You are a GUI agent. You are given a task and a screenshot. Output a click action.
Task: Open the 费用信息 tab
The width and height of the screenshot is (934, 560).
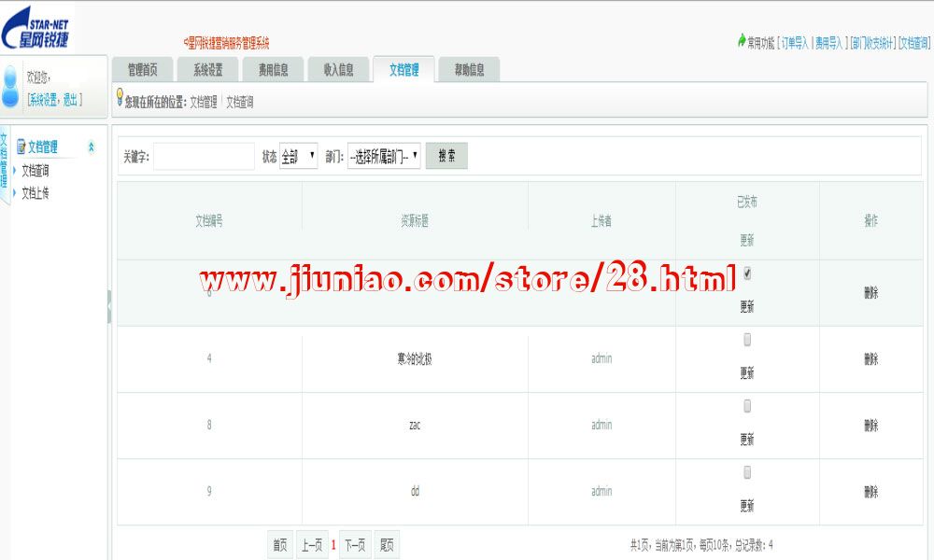pos(274,70)
